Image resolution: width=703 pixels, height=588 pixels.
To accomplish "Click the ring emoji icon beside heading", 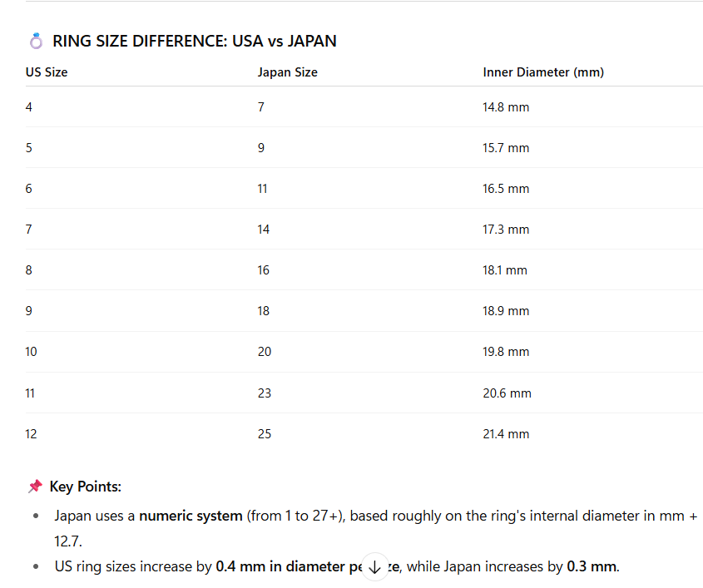I will (x=36, y=41).
